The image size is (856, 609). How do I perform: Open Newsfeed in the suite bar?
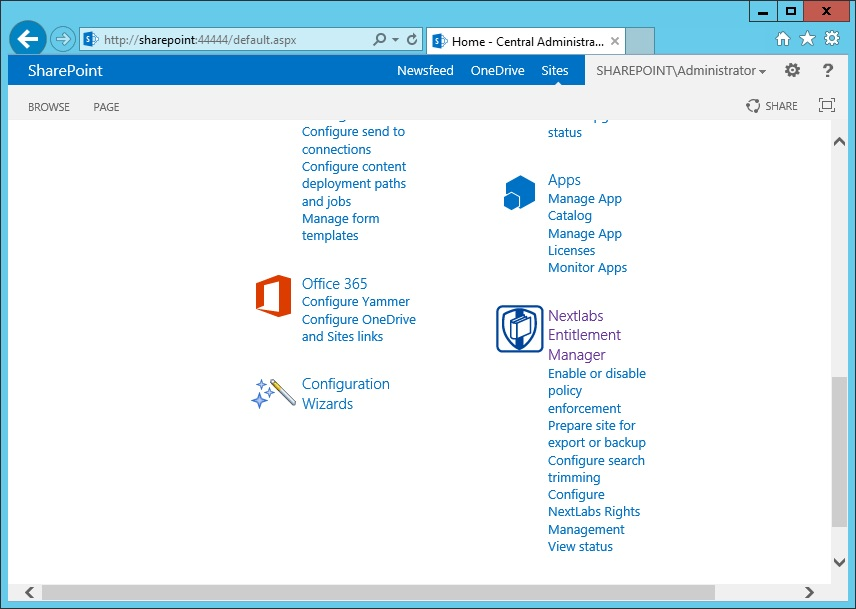(x=425, y=70)
